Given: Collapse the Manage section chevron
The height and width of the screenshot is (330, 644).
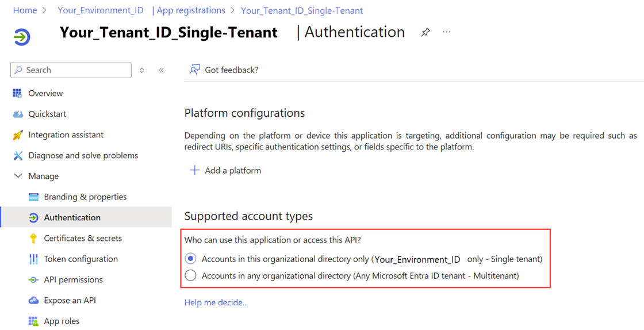Looking at the screenshot, I should (x=18, y=176).
